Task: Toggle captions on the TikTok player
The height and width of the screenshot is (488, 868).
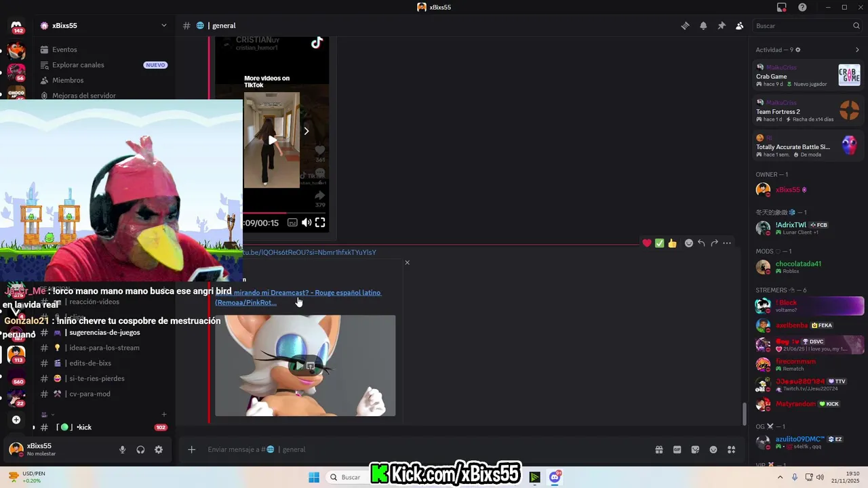Action: 292,222
